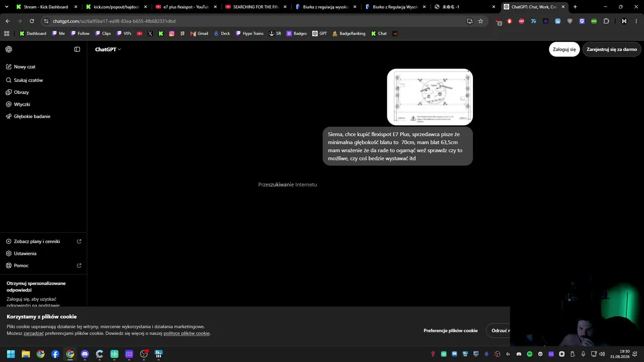
Task: Open Instagram bookmark icon
Action: click(172, 34)
